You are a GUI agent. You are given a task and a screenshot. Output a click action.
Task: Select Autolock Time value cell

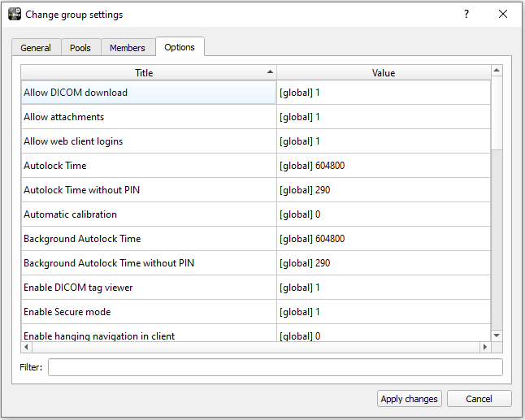coord(384,166)
